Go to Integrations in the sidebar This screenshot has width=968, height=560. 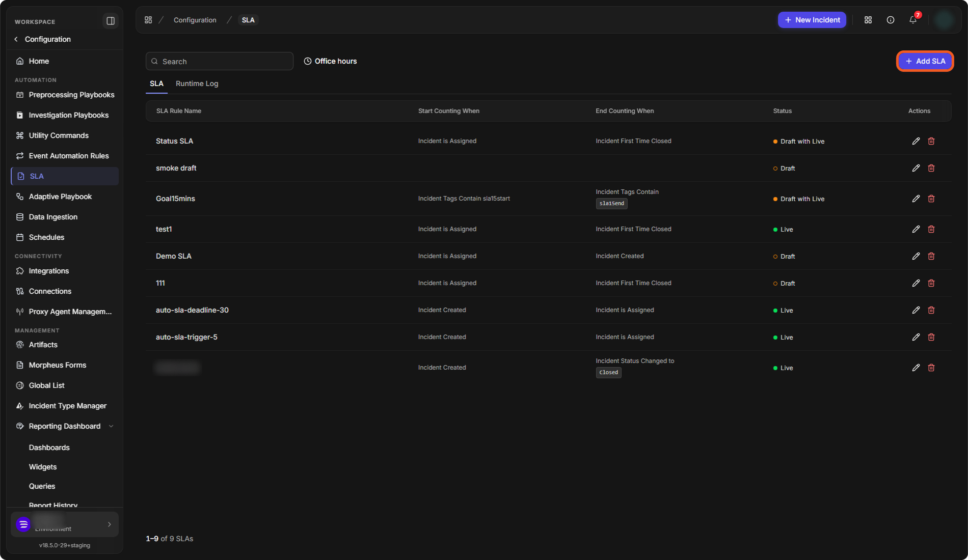point(65,271)
